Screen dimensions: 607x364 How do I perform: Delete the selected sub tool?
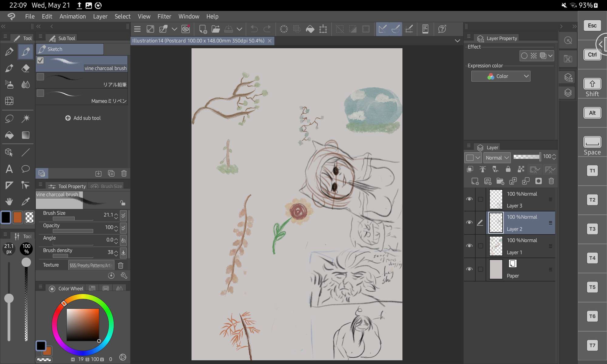click(x=124, y=173)
